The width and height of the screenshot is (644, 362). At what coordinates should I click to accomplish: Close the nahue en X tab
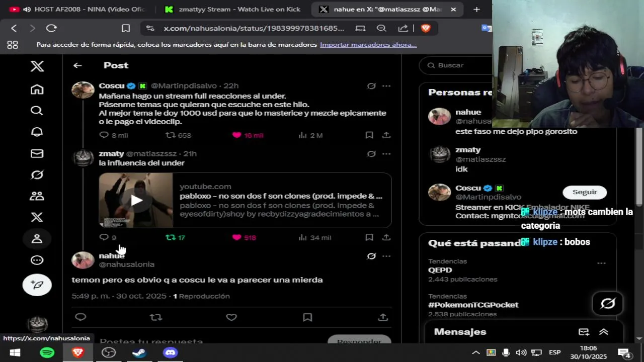(453, 9)
